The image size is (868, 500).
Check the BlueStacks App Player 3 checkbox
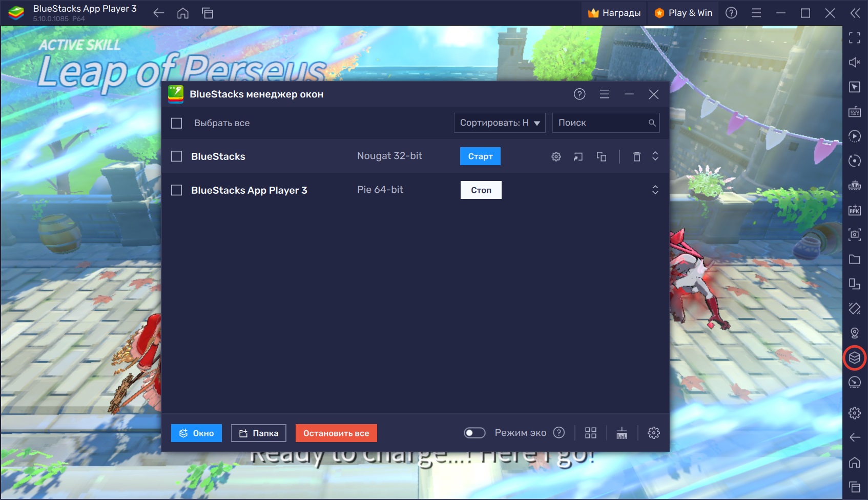click(176, 190)
